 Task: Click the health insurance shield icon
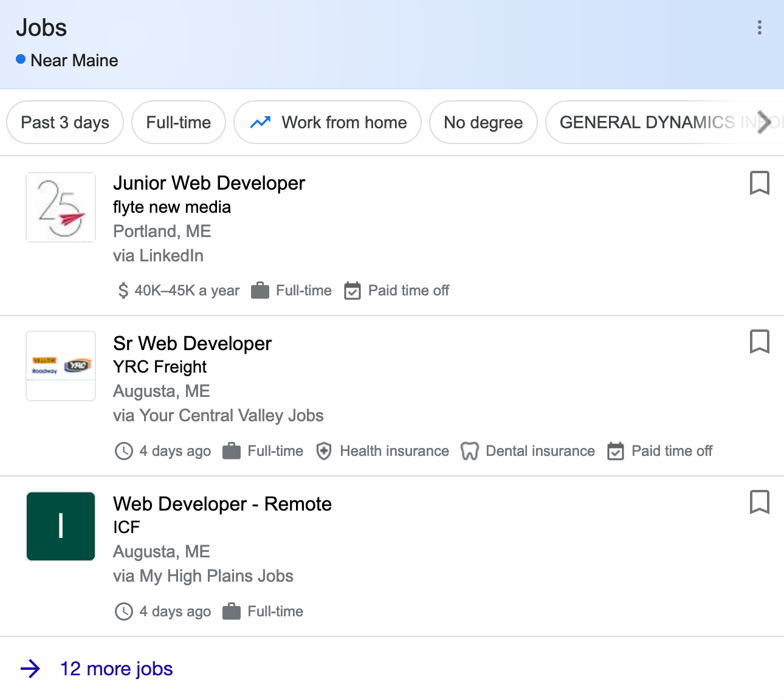pyautogui.click(x=324, y=451)
